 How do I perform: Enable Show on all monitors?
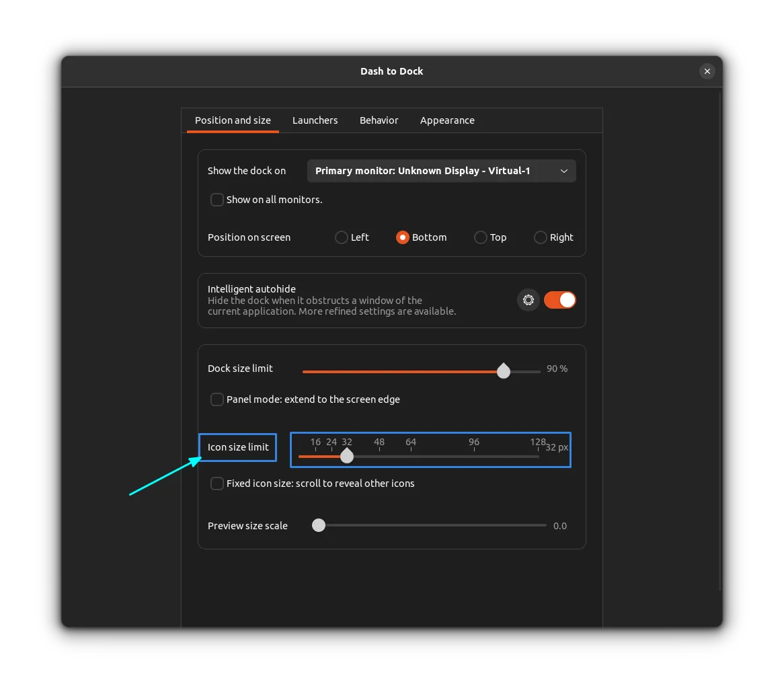tap(217, 200)
